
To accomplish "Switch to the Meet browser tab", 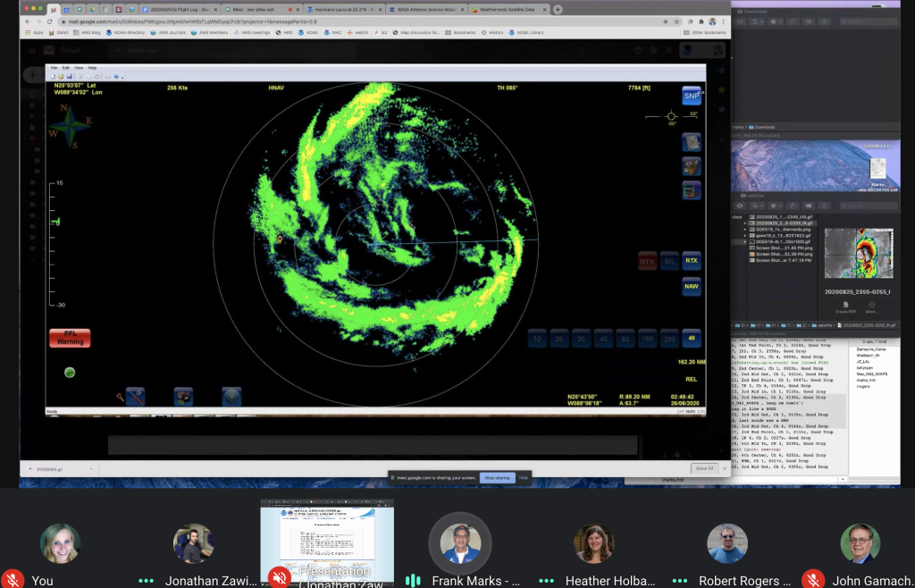I will (x=262, y=10).
